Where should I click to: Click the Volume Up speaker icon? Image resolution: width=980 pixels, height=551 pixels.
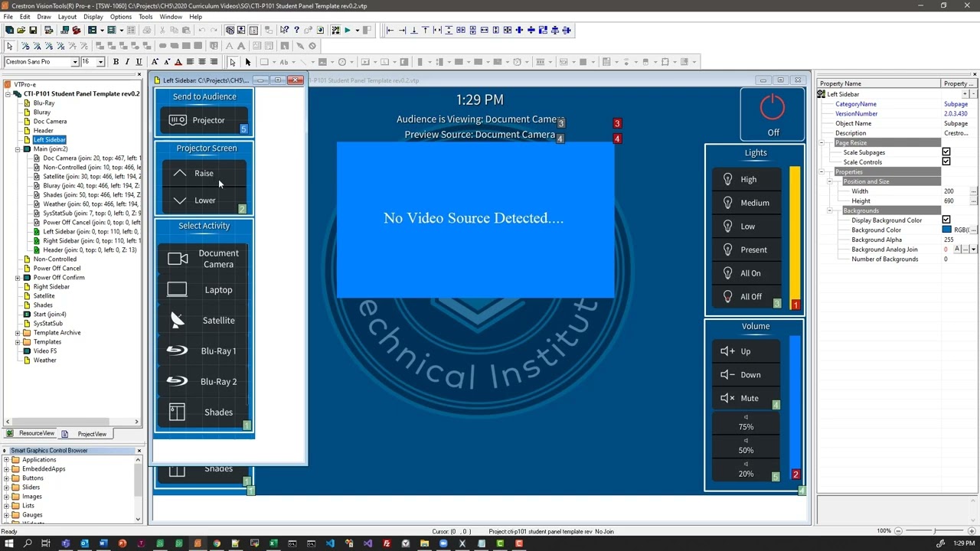pyautogui.click(x=727, y=351)
